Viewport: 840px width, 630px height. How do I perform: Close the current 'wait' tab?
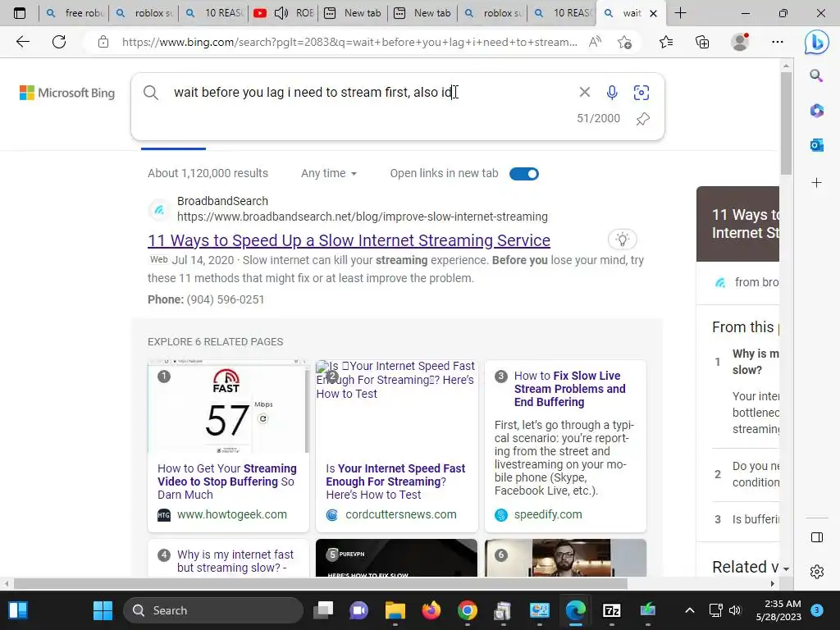tap(653, 13)
